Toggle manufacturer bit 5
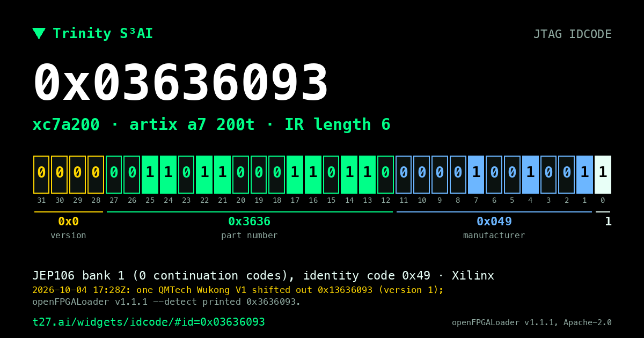Image resolution: width=644 pixels, height=338 pixels. pyautogui.click(x=512, y=174)
